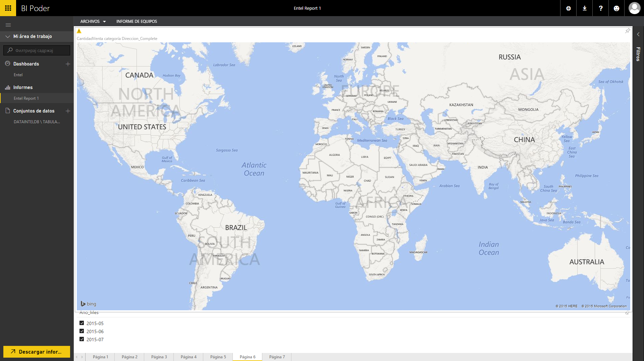This screenshot has height=361, width=644.
Task: Click the Conjuntos de datos heading
Action: pyautogui.click(x=34, y=111)
